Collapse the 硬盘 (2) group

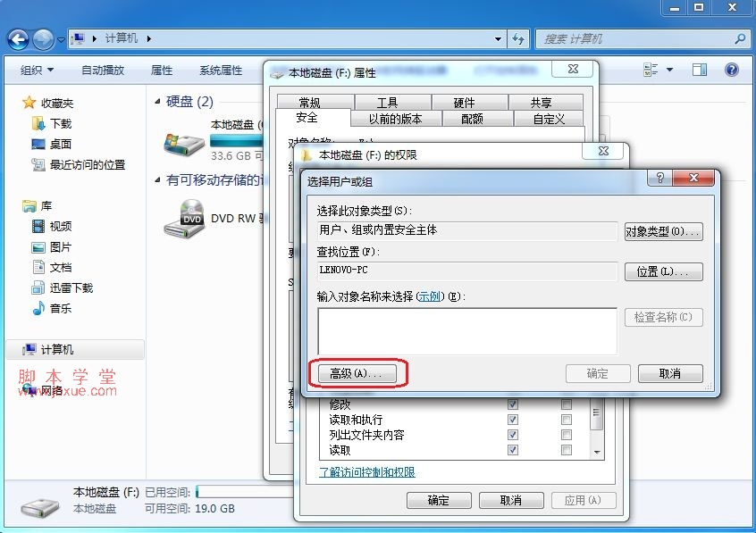pos(157,101)
